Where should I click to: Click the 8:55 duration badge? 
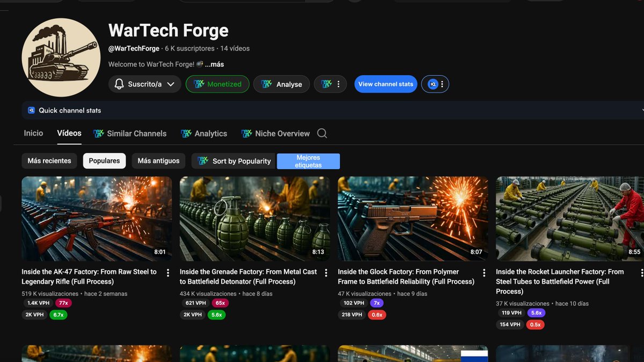(x=634, y=252)
